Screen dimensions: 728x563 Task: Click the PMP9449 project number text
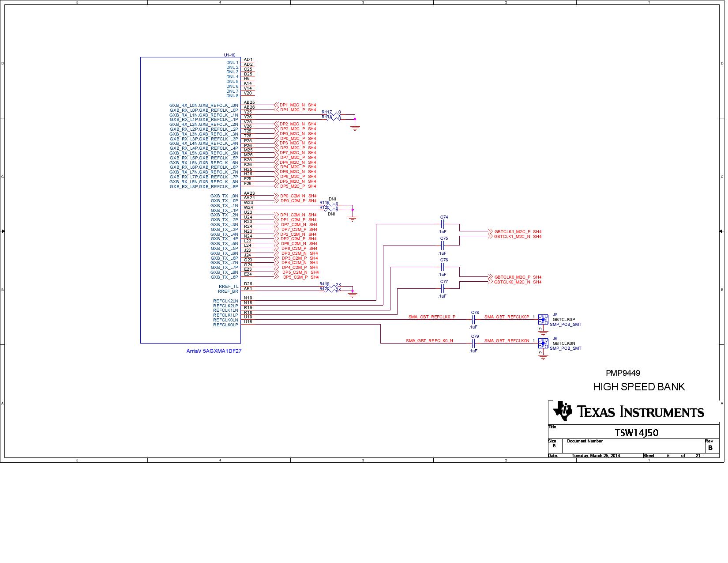(x=623, y=373)
